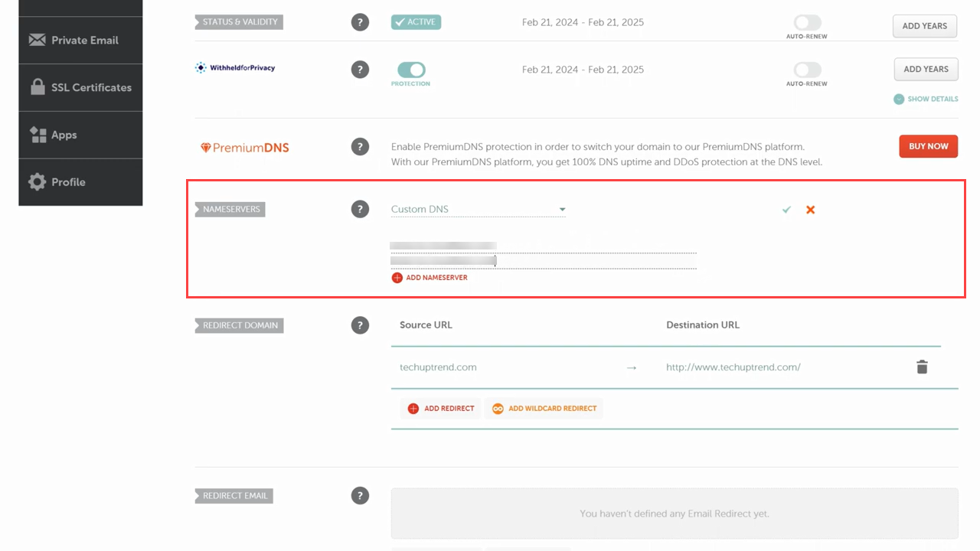Open the Profile section in the sidebar
The width and height of the screenshot is (980, 551).
[80, 182]
